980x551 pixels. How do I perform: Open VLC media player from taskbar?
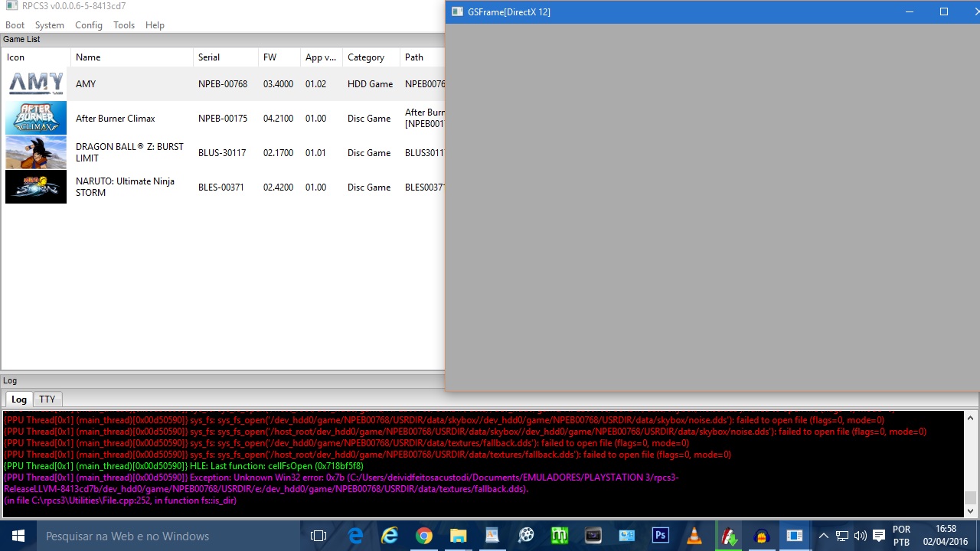694,536
